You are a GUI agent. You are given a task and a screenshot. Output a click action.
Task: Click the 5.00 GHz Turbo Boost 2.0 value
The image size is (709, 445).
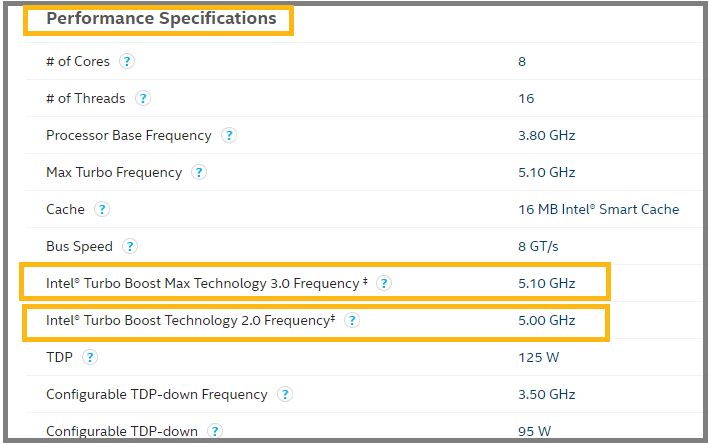coord(546,320)
